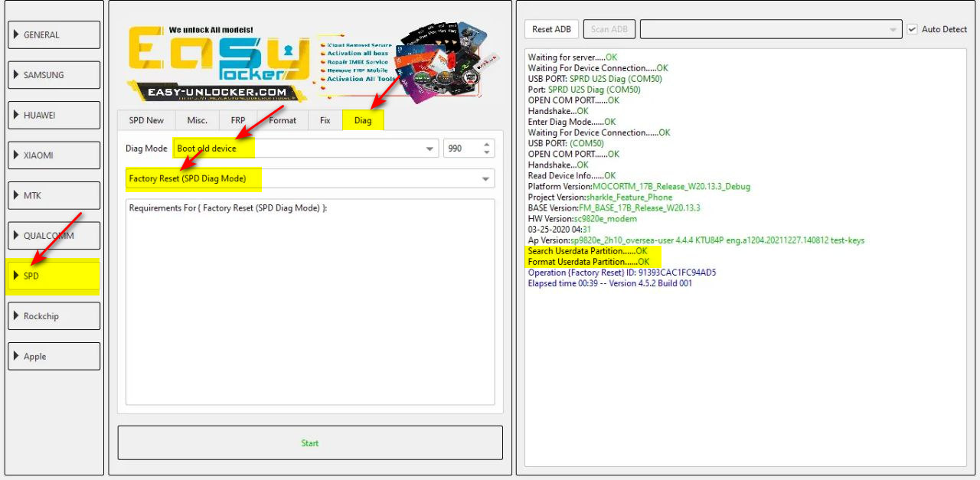980x480 pixels.
Task: Click the Platform Version log line
Action: click(x=639, y=186)
